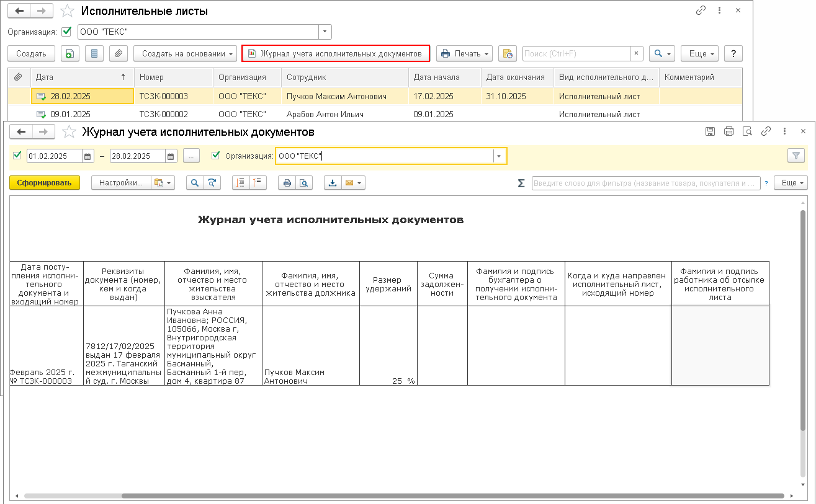Select row for Арабов Антон Ильич

325,114
